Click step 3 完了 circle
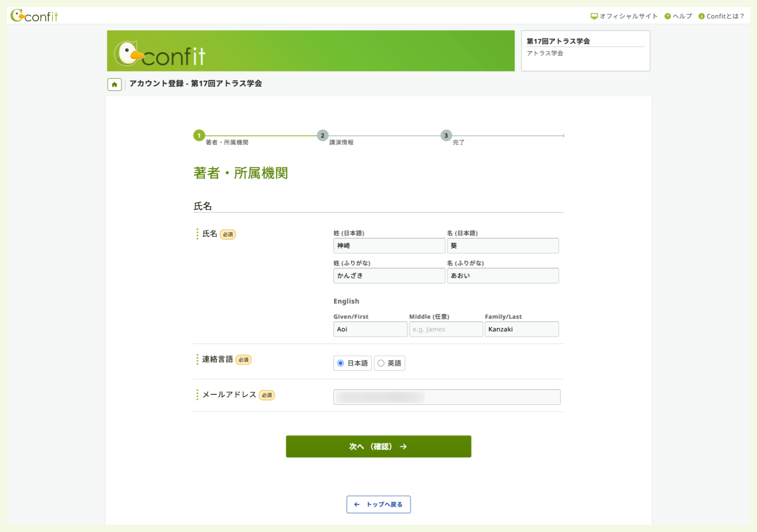Screen dimensions: 757x532 click(446, 136)
